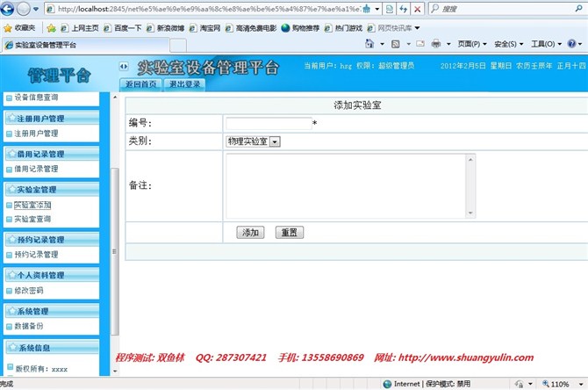Click the 备注 textarea scroll down arrow
Image resolution: width=588 pixels, height=390 pixels.
[x=470, y=213]
